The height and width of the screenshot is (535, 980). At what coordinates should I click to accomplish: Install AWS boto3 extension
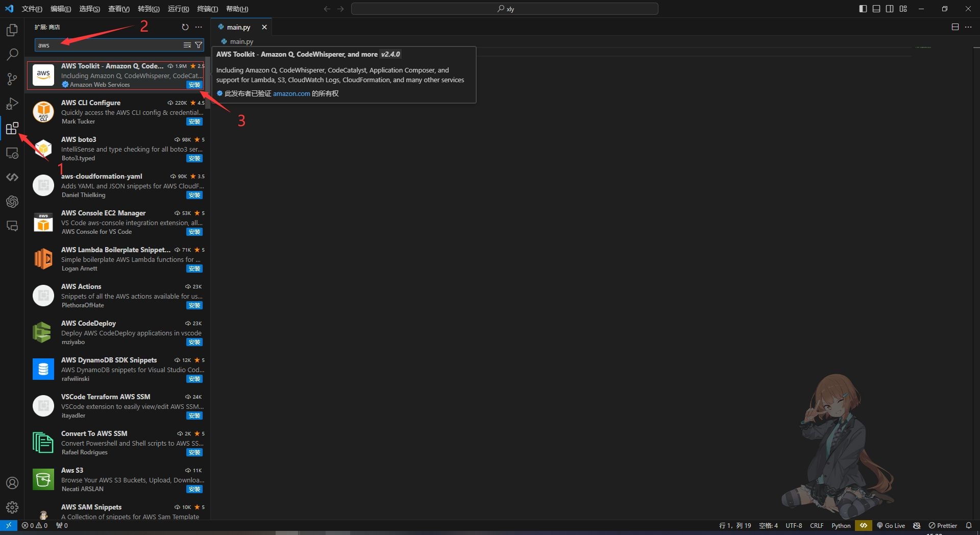pos(194,158)
